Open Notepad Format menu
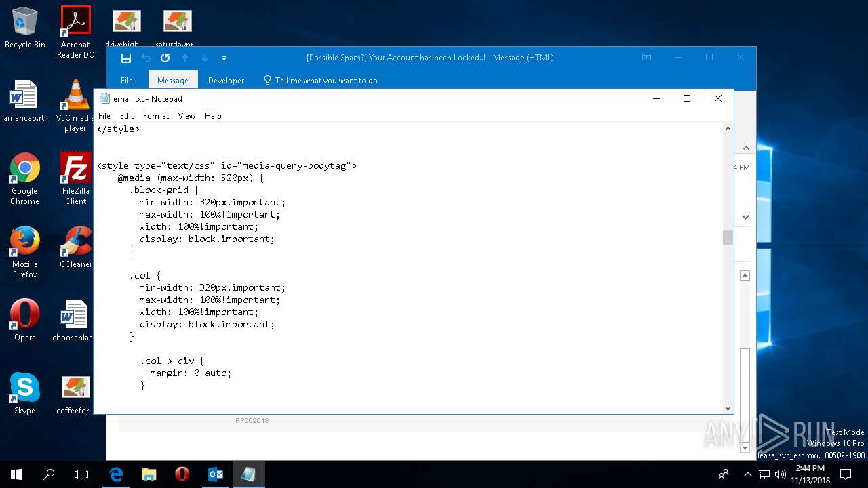The width and height of the screenshot is (868, 488). [x=156, y=116]
